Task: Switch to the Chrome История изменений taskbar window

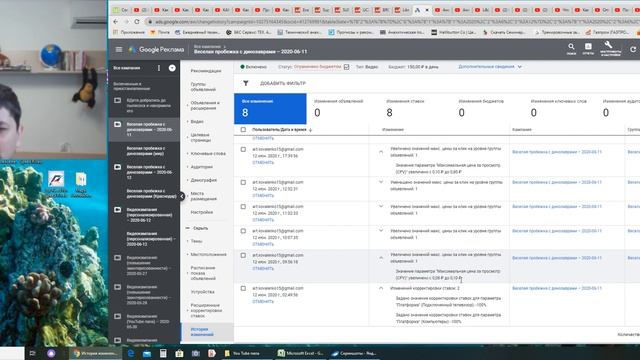Action: click(96, 353)
